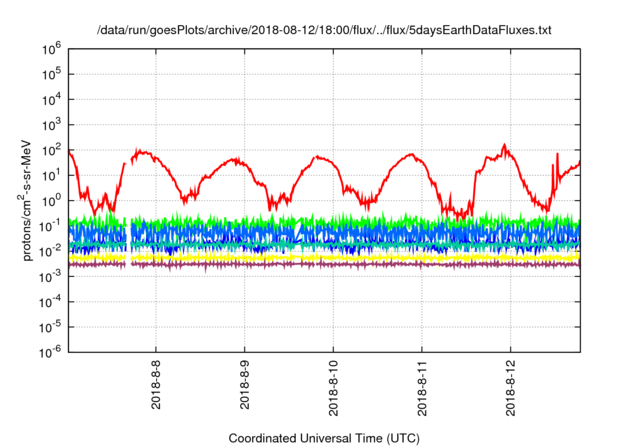Click the chart title file path text
The height and width of the screenshot is (448, 640).
pos(324,30)
